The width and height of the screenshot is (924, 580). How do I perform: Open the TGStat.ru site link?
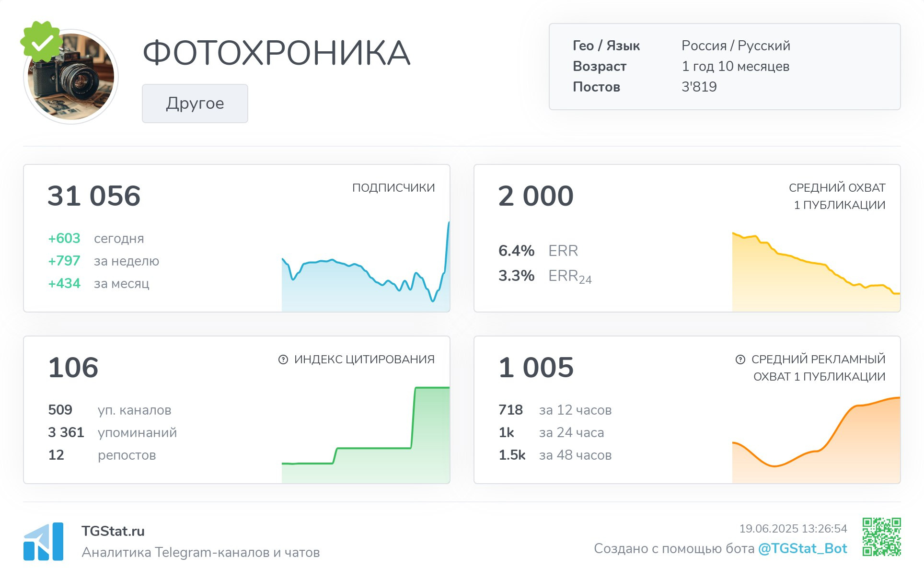[113, 531]
